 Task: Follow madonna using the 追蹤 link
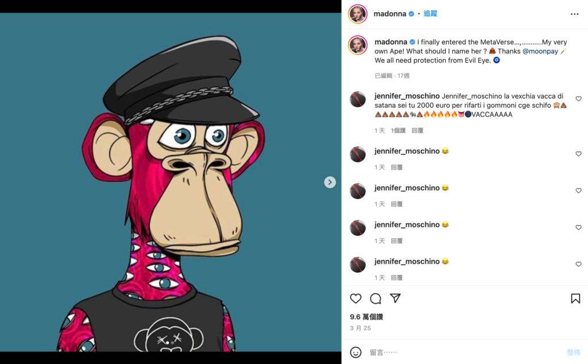[x=431, y=14]
